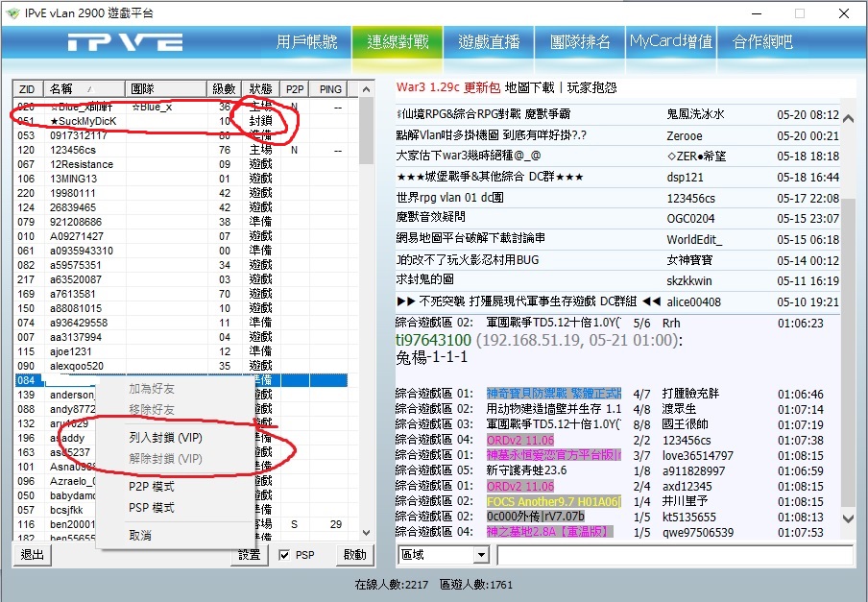Open the 地圖下載 link
The image size is (868, 602).
(529, 87)
